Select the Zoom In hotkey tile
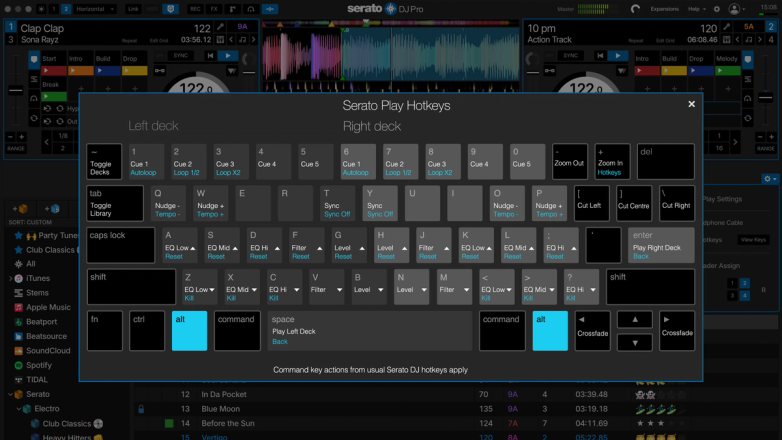782x440 pixels. tap(612, 162)
